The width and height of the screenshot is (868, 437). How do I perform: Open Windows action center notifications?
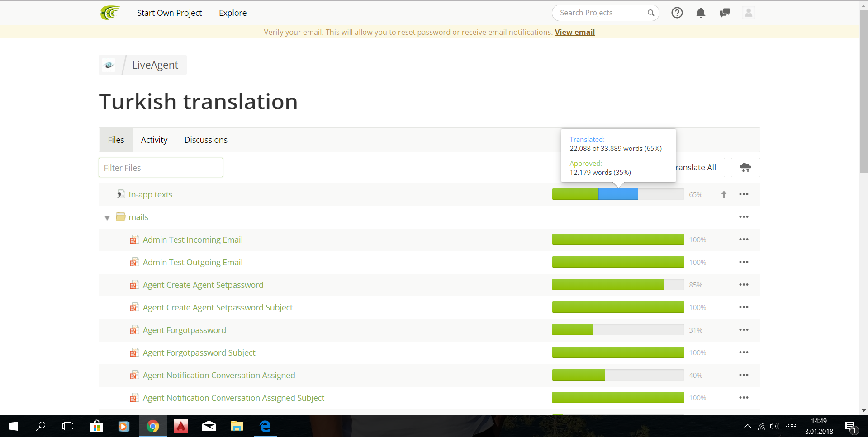tap(850, 426)
